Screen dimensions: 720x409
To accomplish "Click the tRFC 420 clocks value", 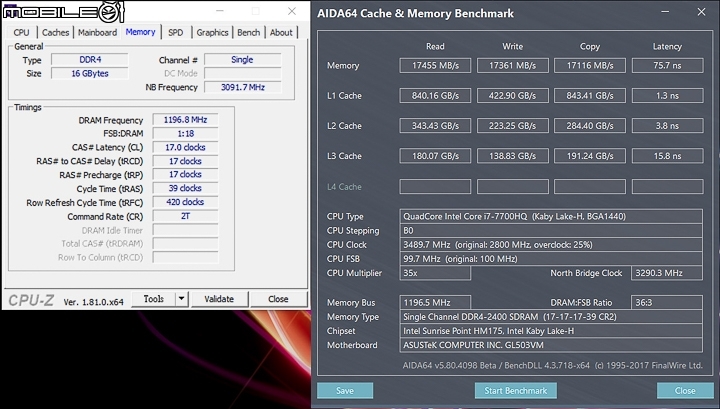I will [186, 202].
